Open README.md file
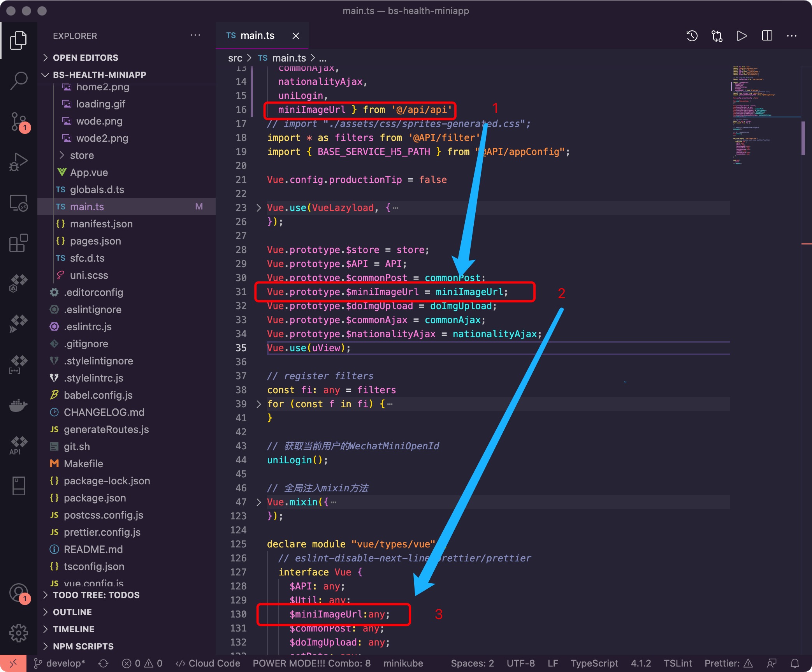This screenshot has width=812, height=672. (93, 549)
